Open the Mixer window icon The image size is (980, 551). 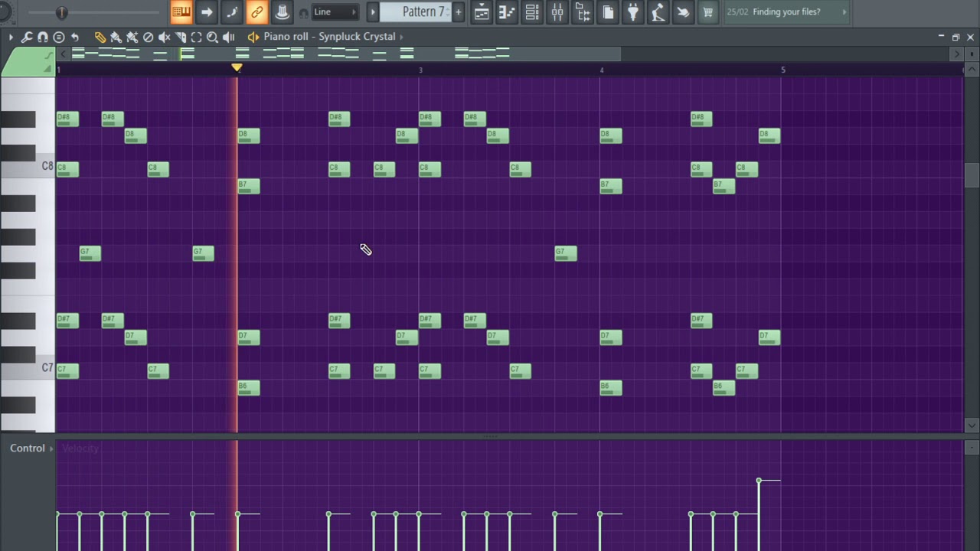tap(557, 11)
